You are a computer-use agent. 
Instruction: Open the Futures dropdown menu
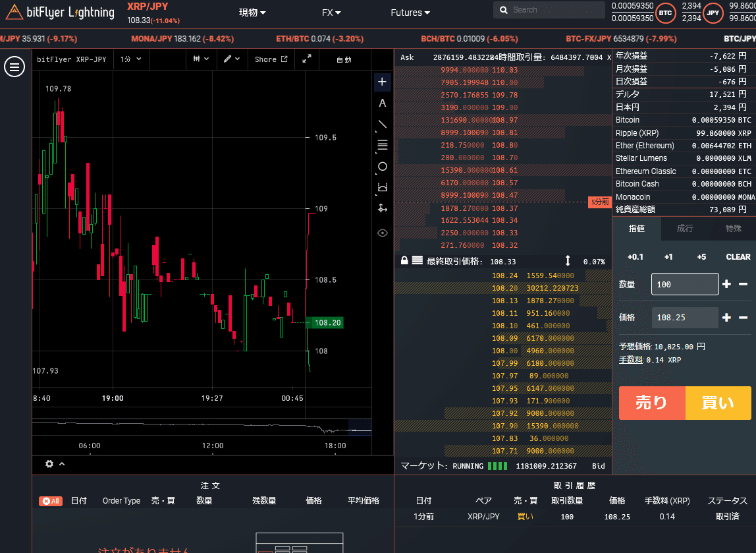[410, 13]
